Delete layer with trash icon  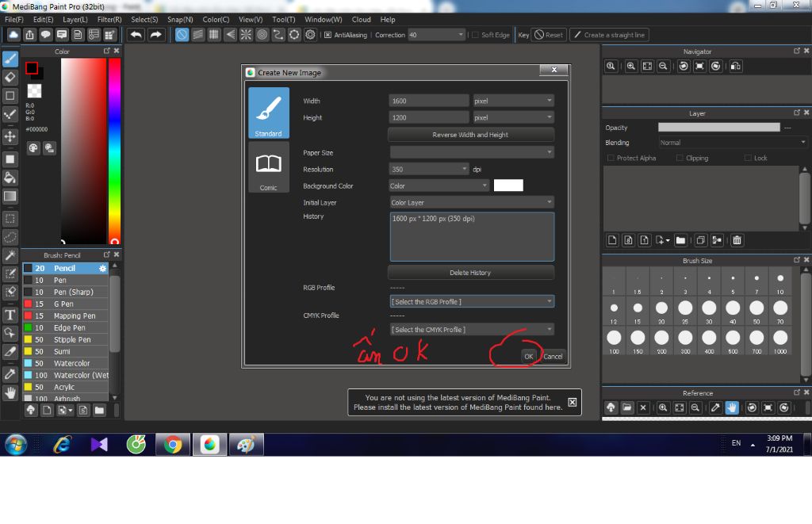[737, 240]
